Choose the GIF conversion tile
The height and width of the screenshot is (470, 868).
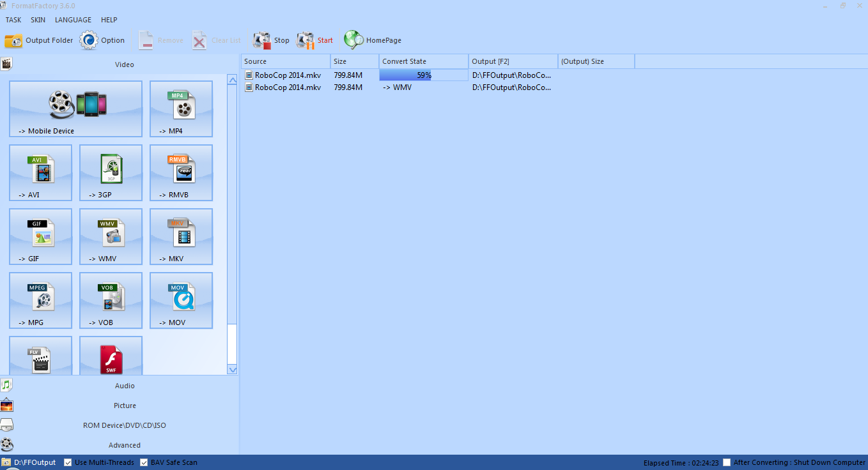pyautogui.click(x=40, y=236)
